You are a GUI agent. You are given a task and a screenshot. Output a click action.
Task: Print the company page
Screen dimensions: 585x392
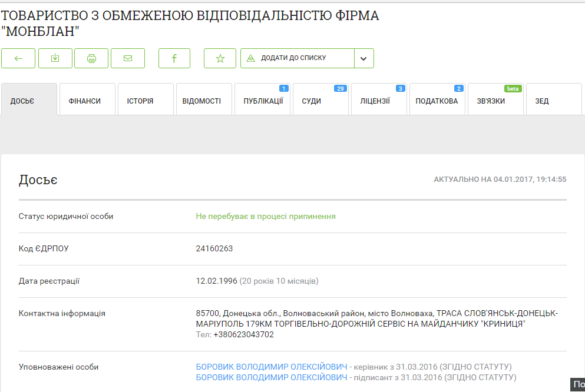tap(91, 58)
